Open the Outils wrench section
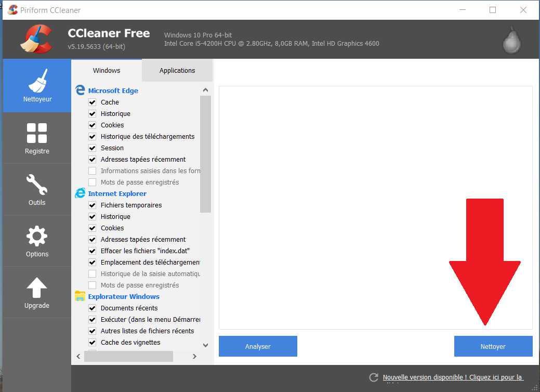This screenshot has width=540, height=392. pos(37,190)
